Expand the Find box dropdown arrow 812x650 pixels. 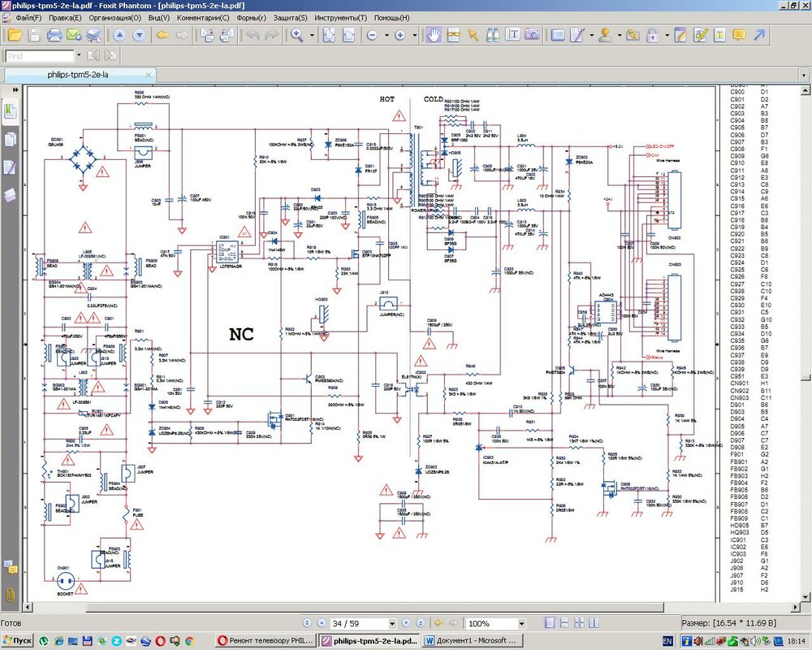point(79,56)
